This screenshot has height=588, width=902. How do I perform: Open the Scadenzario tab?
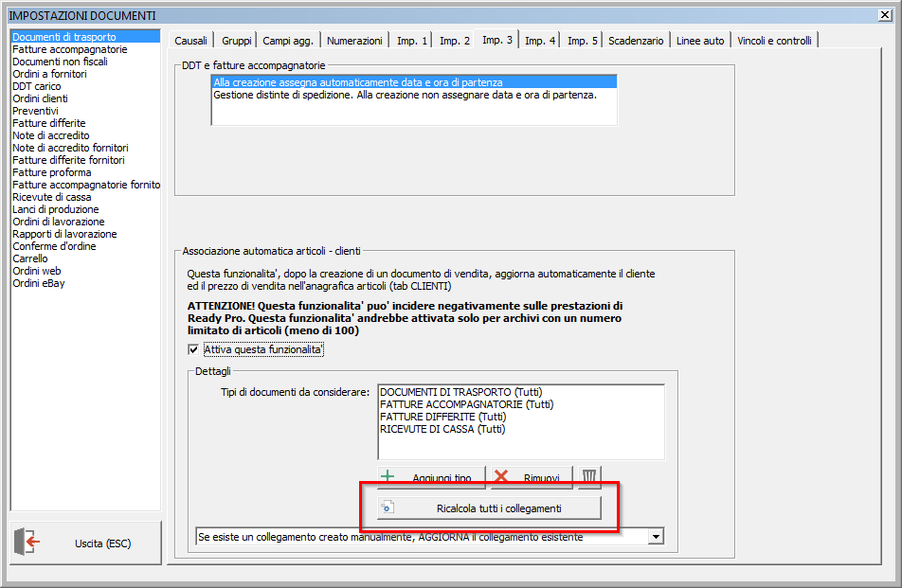(x=636, y=41)
